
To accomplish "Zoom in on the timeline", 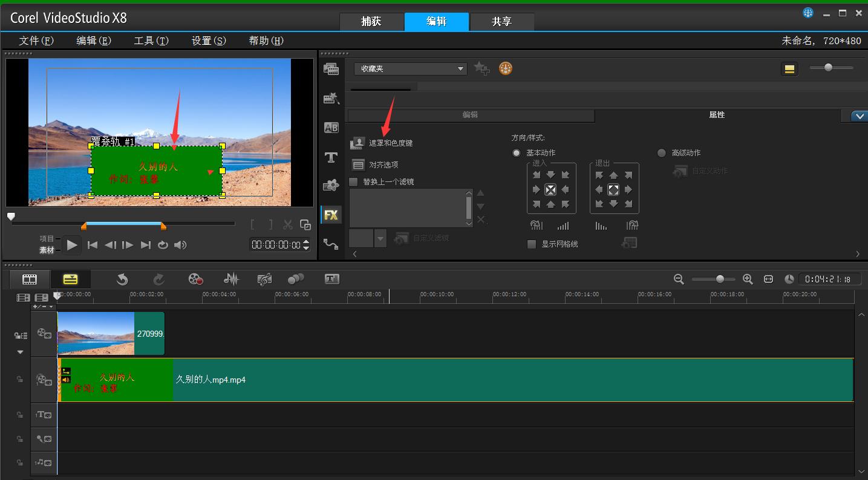I will [748, 279].
